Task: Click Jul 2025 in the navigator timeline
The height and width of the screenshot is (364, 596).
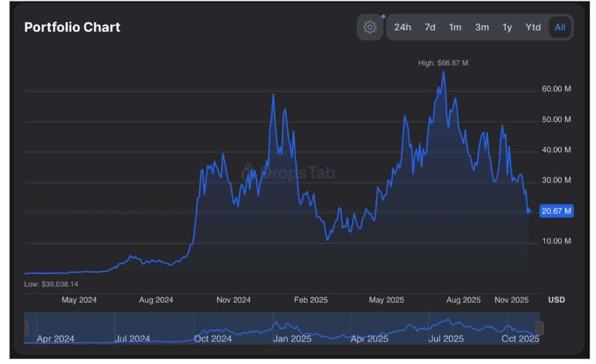Action: [x=446, y=338]
